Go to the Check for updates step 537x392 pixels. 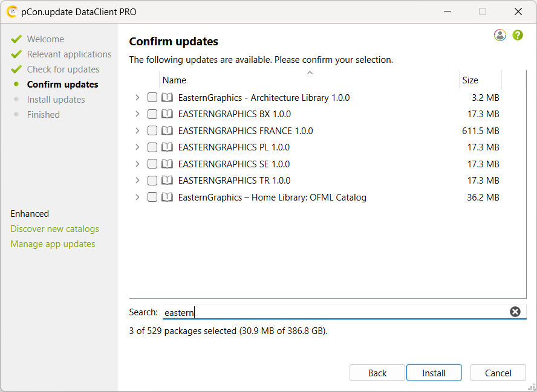pyautogui.click(x=63, y=69)
